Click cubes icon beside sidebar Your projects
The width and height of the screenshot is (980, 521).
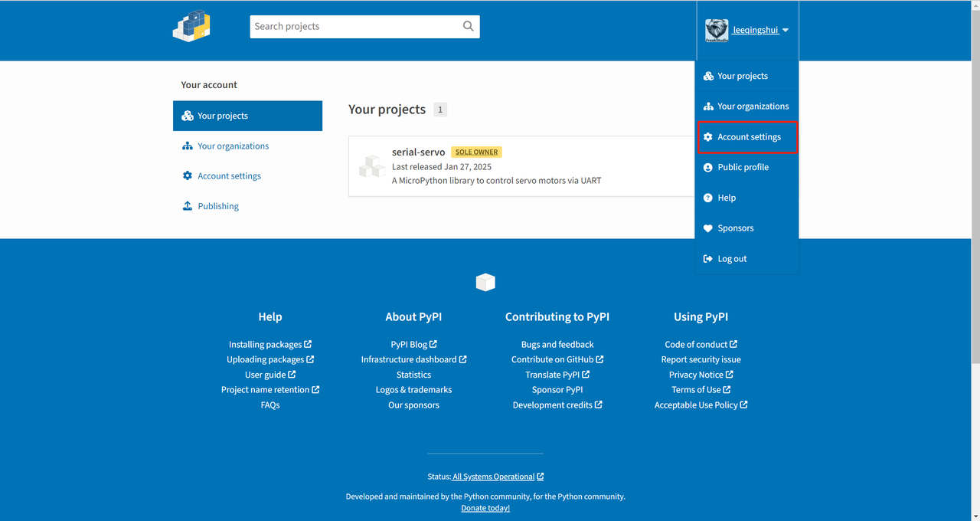coord(188,116)
